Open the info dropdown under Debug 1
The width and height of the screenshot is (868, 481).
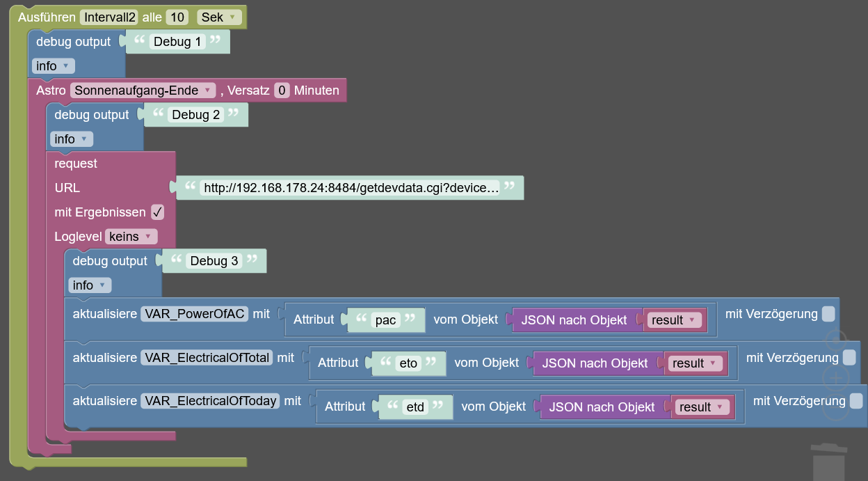pos(52,66)
